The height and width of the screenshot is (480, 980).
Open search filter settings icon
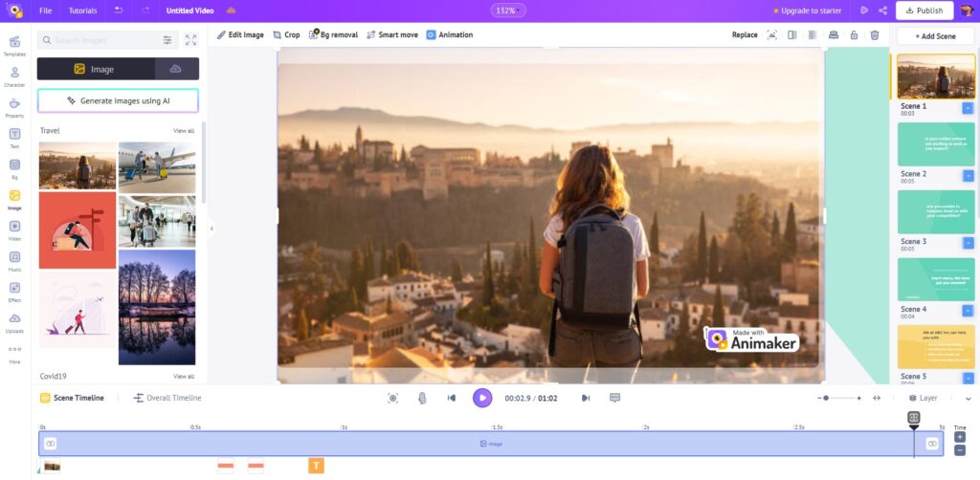point(167,40)
